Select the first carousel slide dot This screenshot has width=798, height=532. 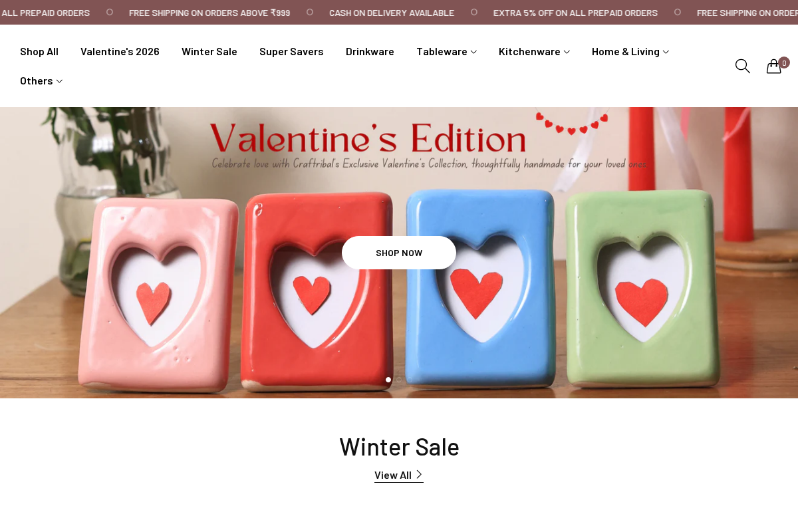tap(388, 380)
